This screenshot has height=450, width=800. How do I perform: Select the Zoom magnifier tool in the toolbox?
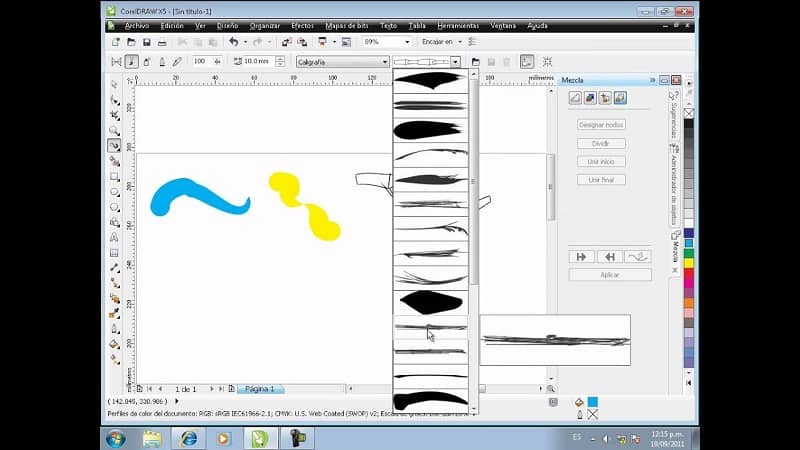click(114, 131)
